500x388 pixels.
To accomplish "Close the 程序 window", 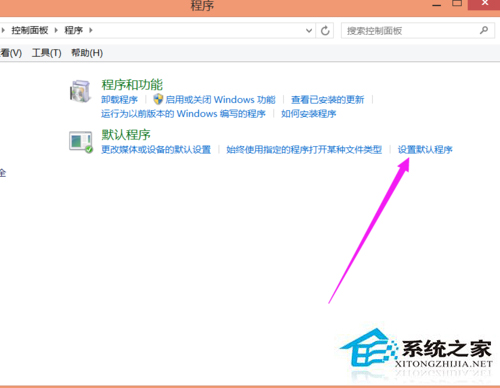I will tap(484, 5).
